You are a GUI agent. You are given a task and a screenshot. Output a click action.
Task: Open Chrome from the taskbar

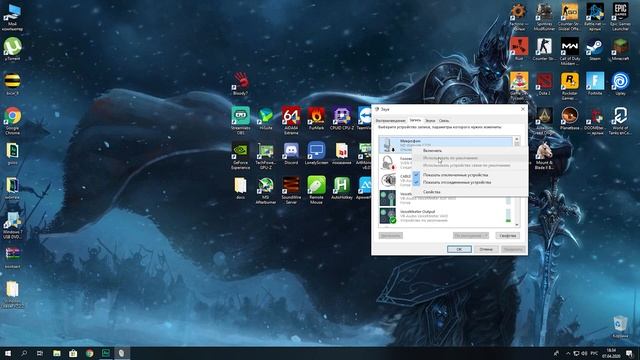89,353
